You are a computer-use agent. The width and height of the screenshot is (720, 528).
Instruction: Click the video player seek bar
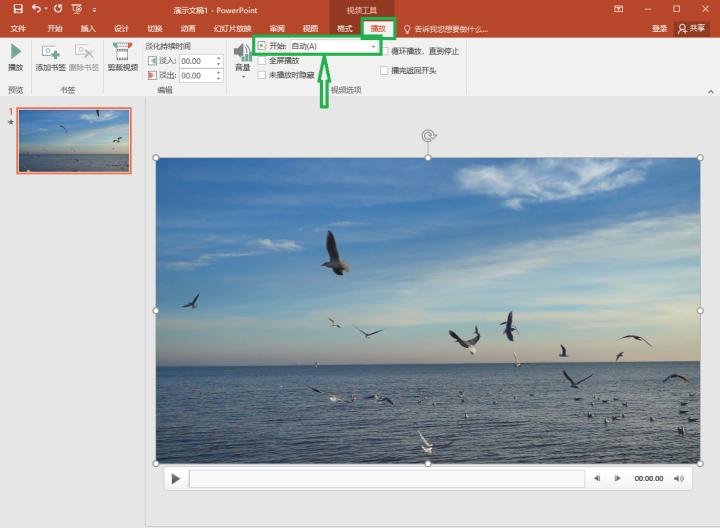point(386,478)
